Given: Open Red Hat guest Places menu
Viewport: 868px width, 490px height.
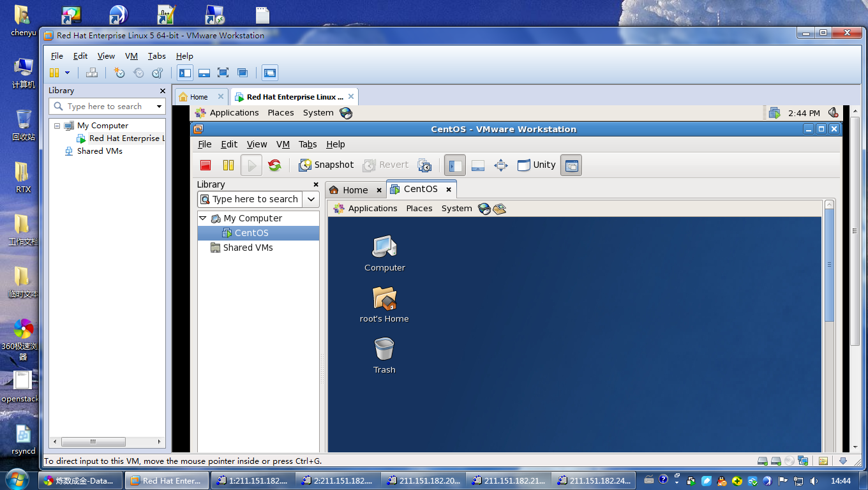Looking at the screenshot, I should point(281,113).
